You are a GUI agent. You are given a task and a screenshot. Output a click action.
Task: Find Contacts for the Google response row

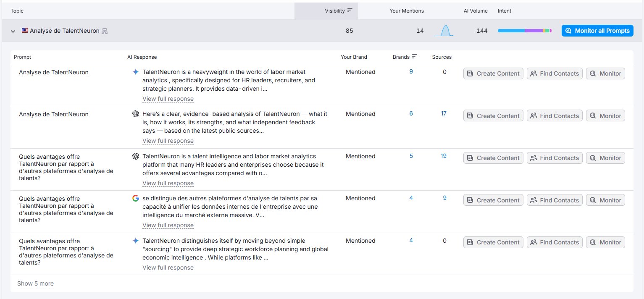coord(555,200)
